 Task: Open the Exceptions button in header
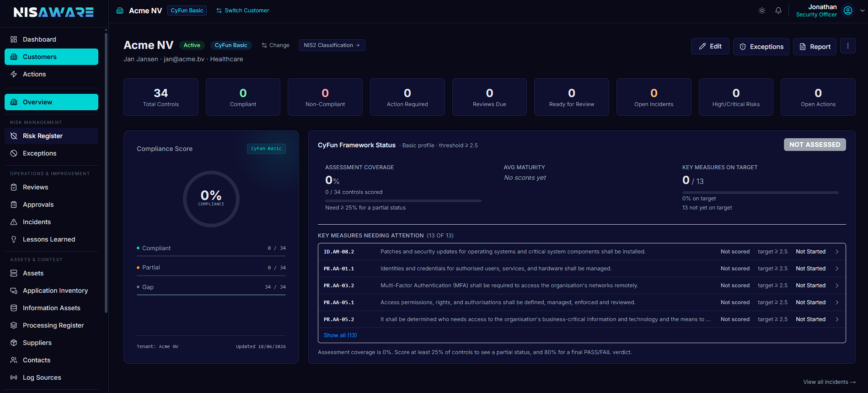click(761, 47)
